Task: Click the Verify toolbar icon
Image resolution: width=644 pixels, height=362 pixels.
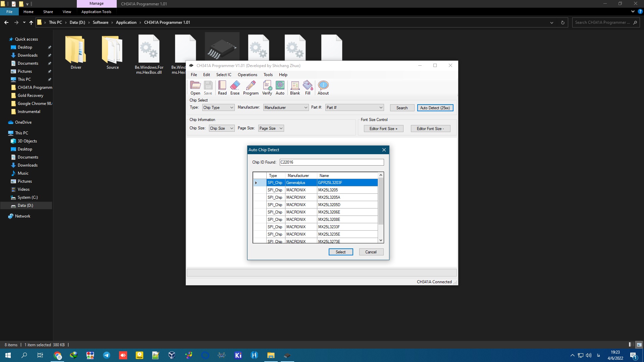Action: point(267,88)
